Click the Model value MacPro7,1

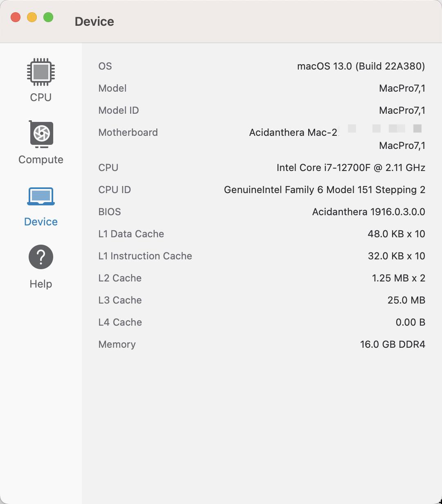point(402,88)
